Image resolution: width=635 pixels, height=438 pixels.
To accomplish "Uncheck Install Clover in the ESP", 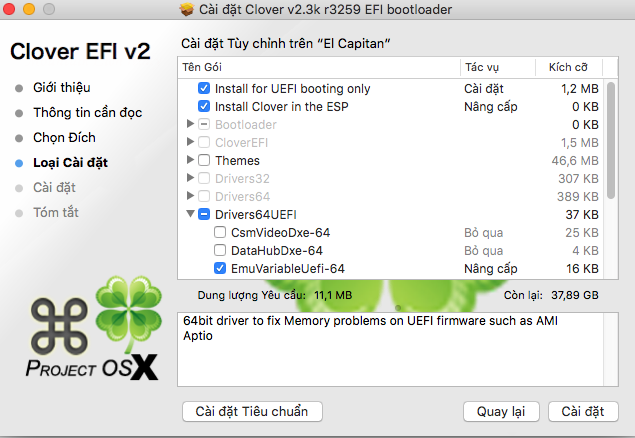I will [204, 106].
